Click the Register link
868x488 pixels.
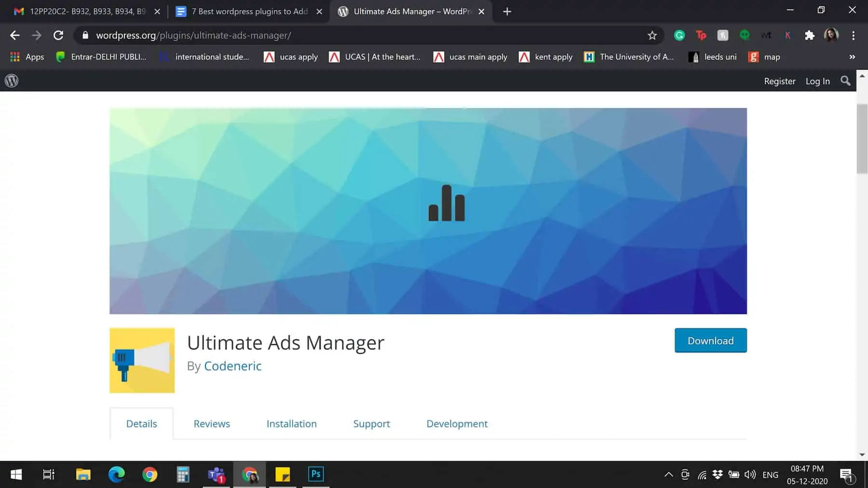(780, 81)
